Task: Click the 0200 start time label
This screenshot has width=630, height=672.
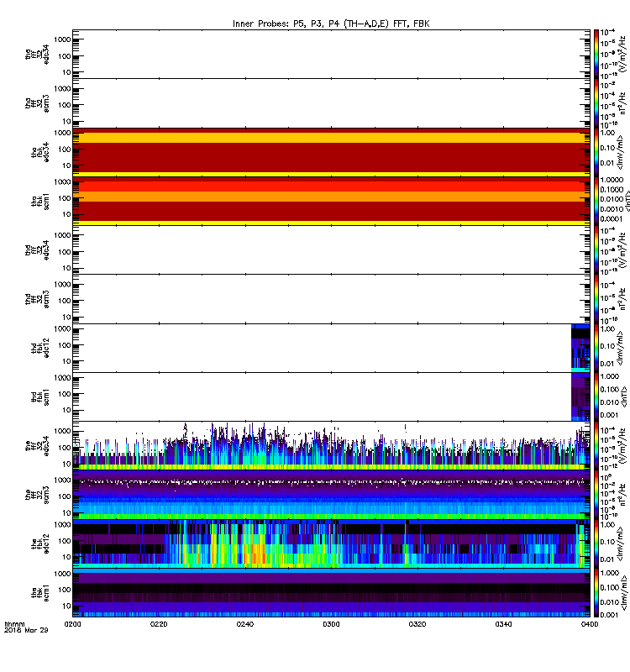Action: (73, 624)
